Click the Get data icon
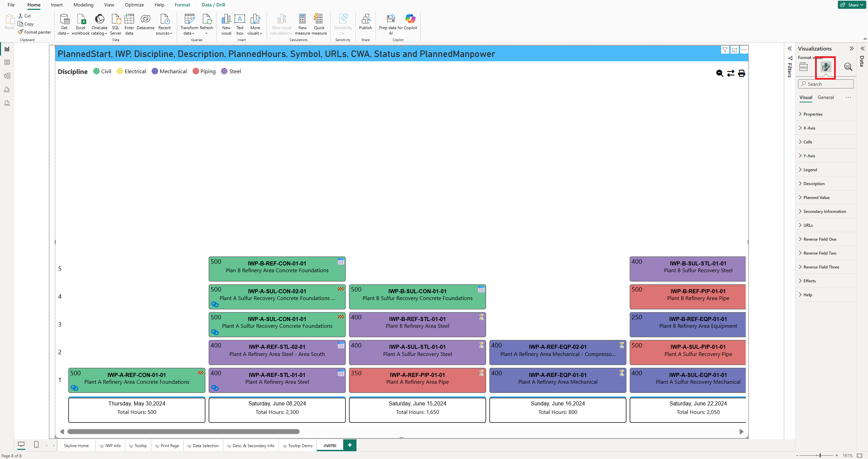 click(x=64, y=24)
